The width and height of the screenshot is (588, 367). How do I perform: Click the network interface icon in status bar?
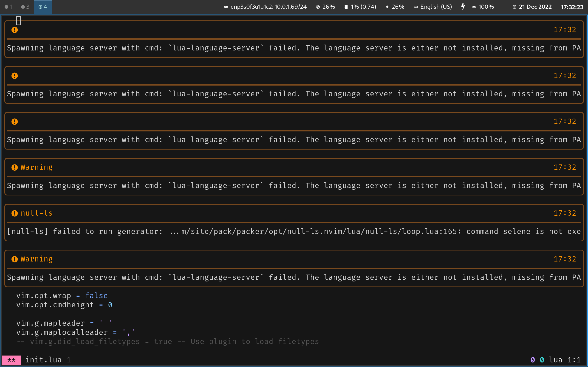pos(226,7)
